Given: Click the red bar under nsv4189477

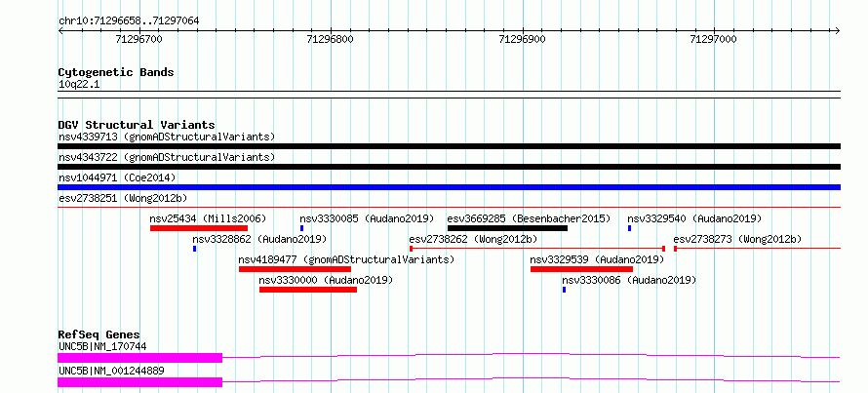Looking at the screenshot, I should click(296, 269).
